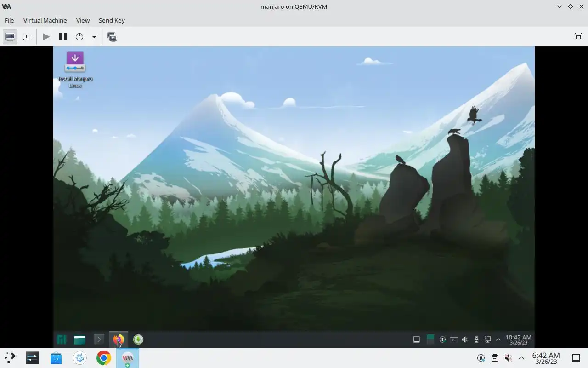Screen dimensions: 588x368
Task: Open guest removable devices tray icon
Action: (x=476, y=339)
